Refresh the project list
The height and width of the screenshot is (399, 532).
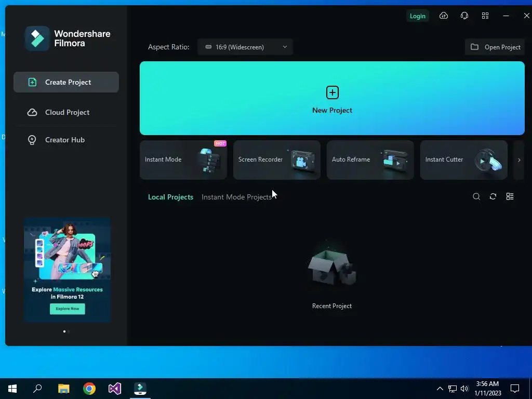(x=493, y=196)
